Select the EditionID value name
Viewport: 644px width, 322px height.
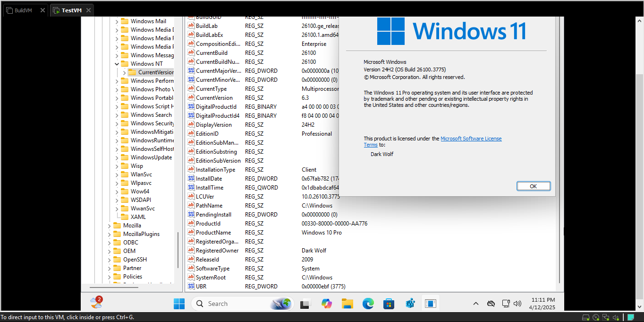point(207,134)
